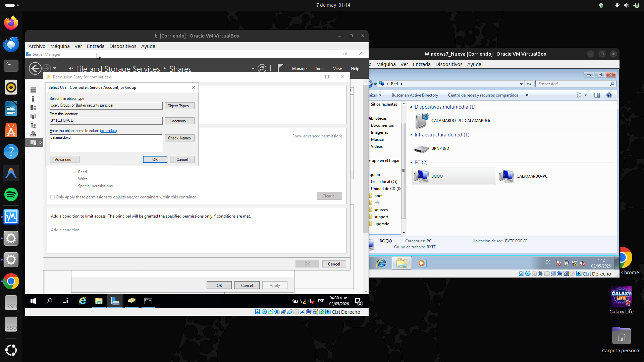Click Check Names button
Viewport: 644px width, 362px height.
[x=179, y=138]
